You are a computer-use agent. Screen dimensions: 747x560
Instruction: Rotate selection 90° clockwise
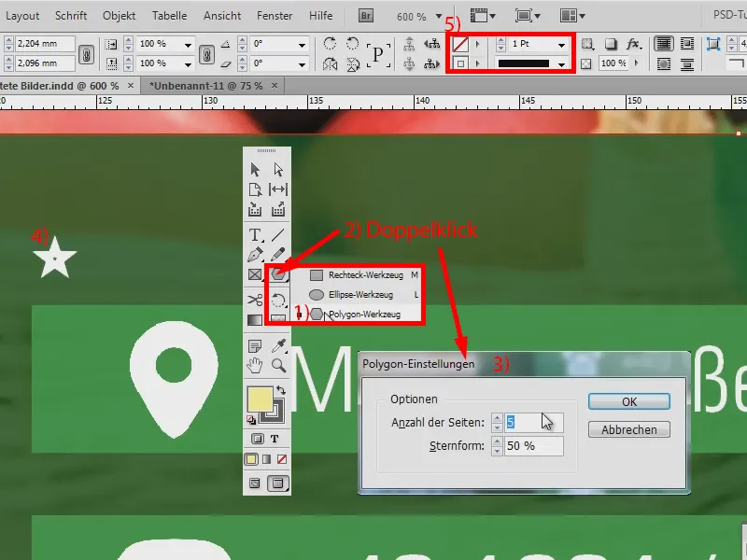coord(330,44)
